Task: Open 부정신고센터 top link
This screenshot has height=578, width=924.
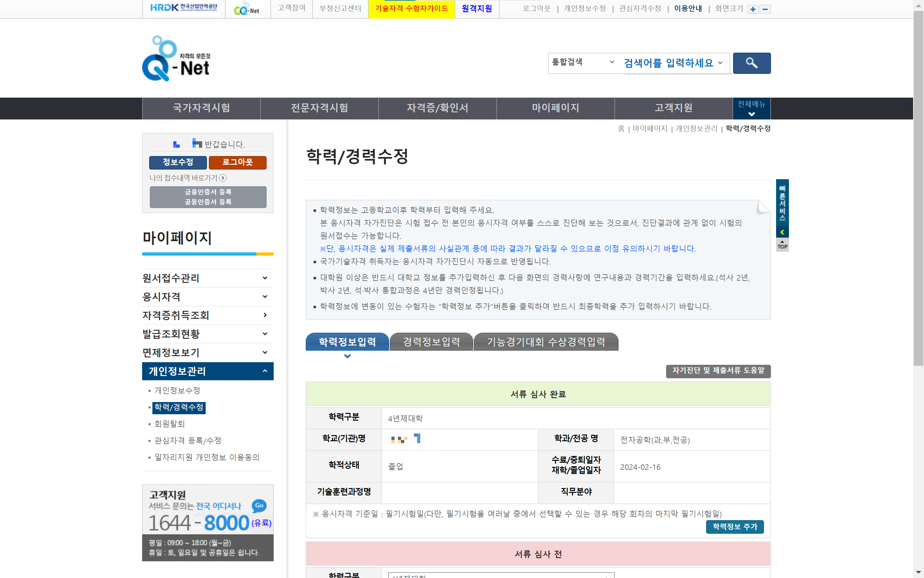Action: (340, 8)
